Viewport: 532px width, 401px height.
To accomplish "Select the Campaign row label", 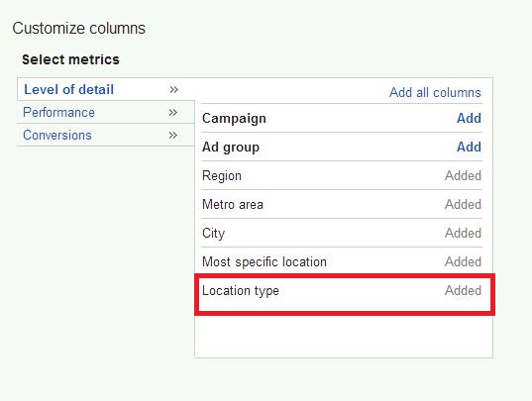I will coord(234,119).
